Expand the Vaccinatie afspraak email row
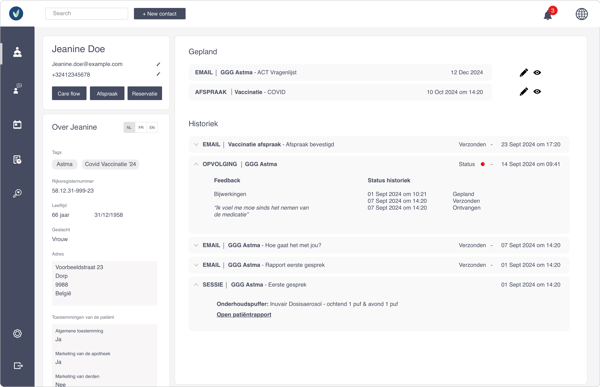 tap(196, 144)
